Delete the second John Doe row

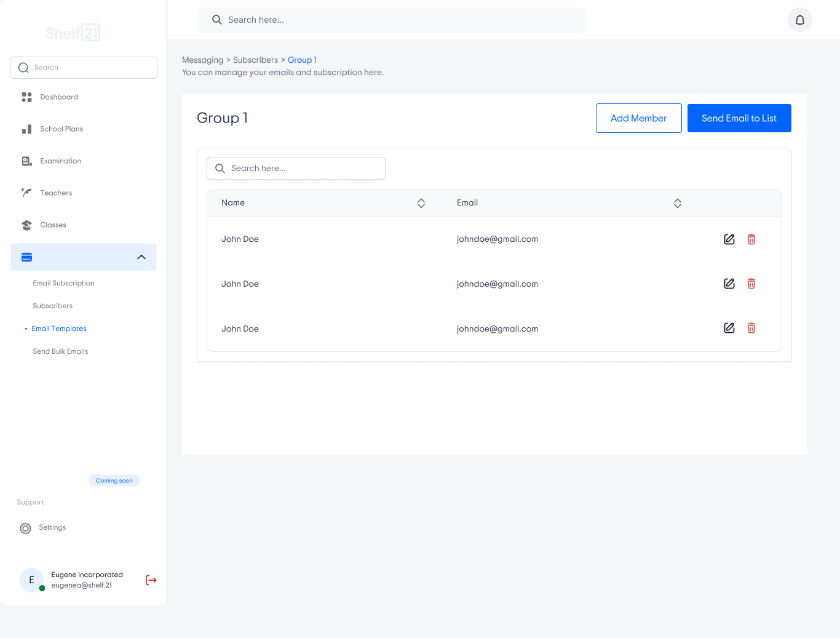(x=751, y=284)
